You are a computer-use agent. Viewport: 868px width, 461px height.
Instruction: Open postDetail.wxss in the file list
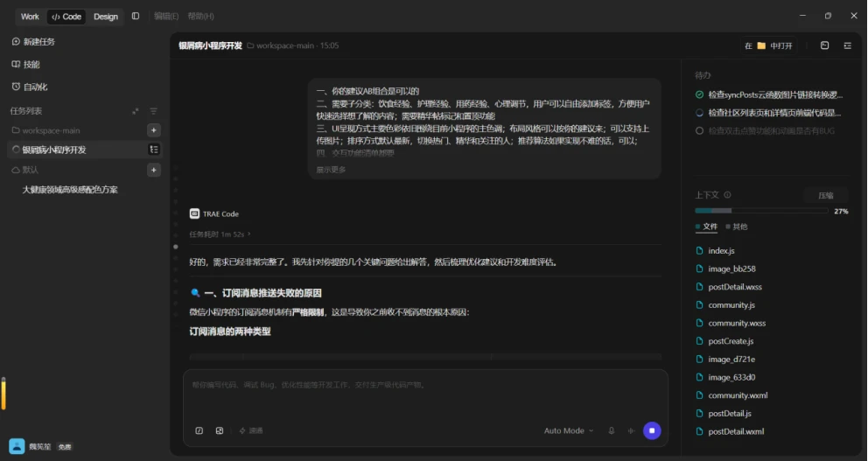(x=735, y=287)
